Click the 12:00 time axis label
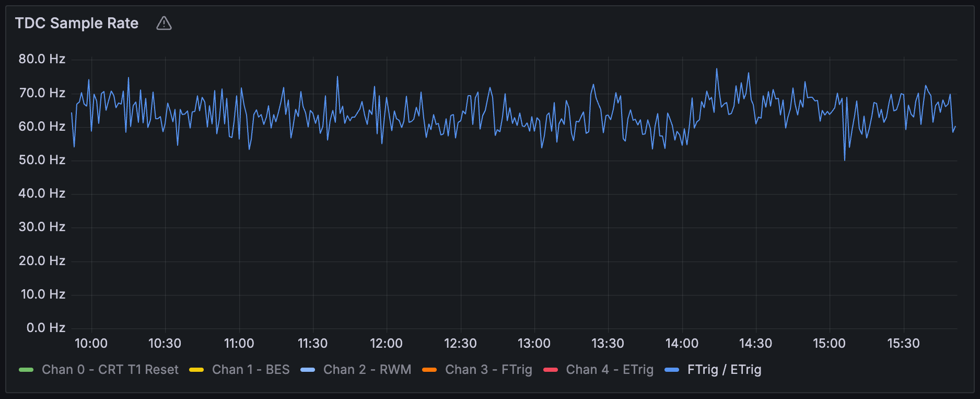The width and height of the screenshot is (980, 399). coord(386,344)
